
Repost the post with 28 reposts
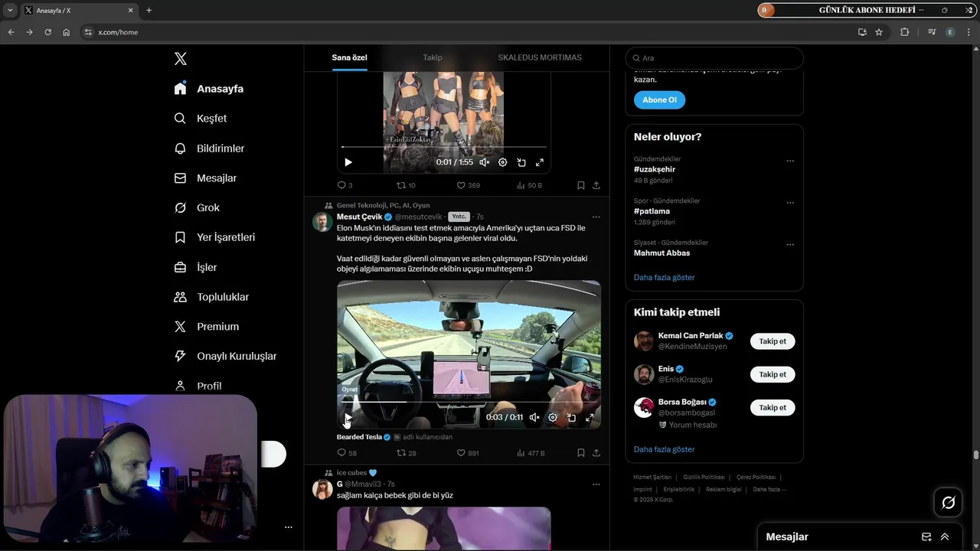click(406, 453)
